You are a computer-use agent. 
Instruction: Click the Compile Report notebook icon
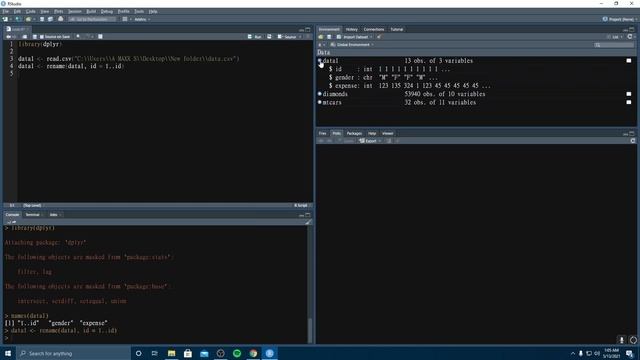pyautogui.click(x=100, y=37)
